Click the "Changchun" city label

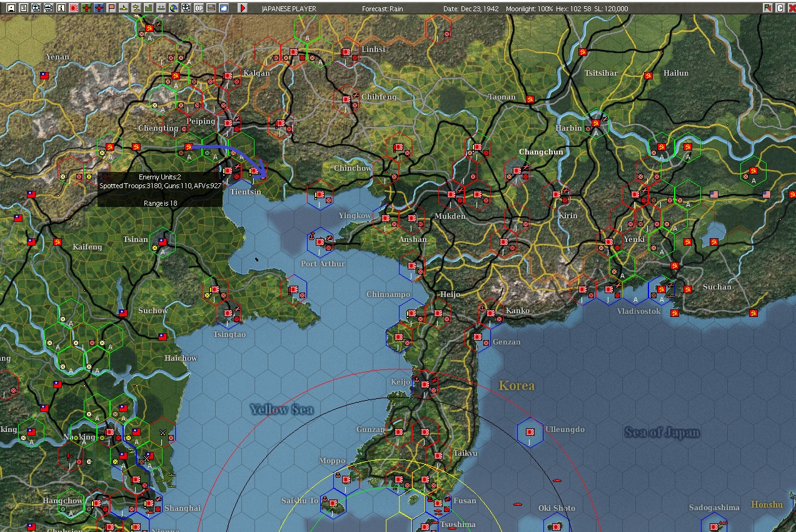click(541, 152)
